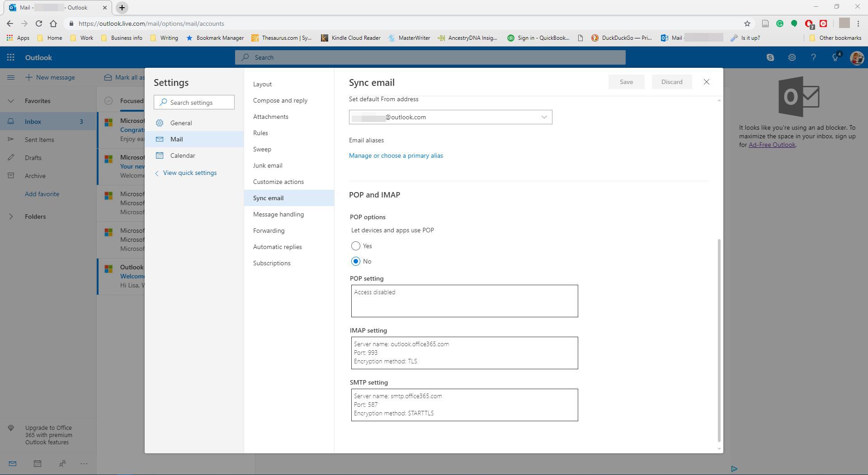
Task: Open the account profile picture menu
Action: tap(857, 57)
